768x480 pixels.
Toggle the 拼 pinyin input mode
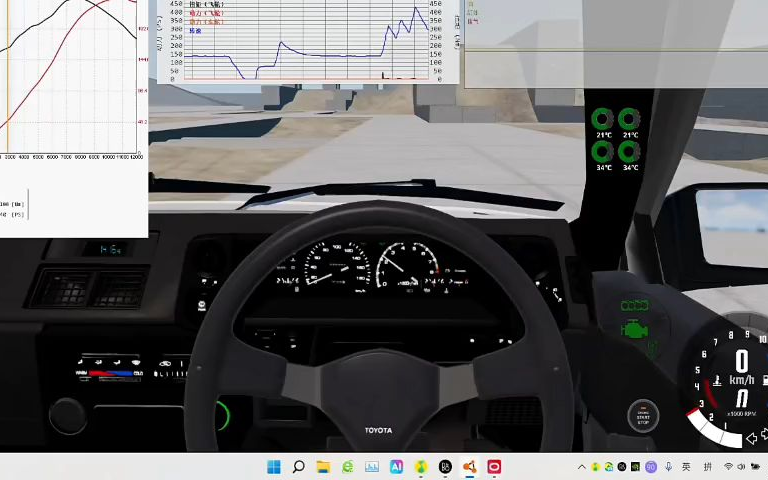[x=708, y=467]
